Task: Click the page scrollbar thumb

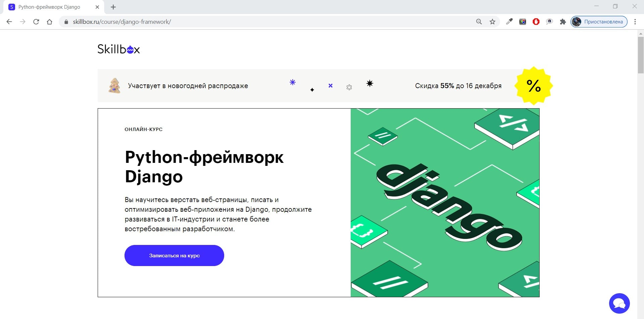Action: click(x=641, y=55)
